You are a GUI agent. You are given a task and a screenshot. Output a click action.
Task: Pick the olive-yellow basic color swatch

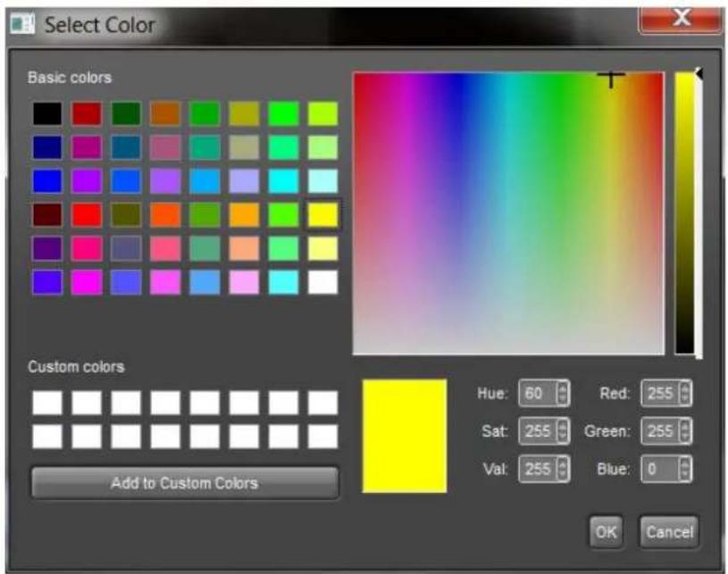point(244,113)
